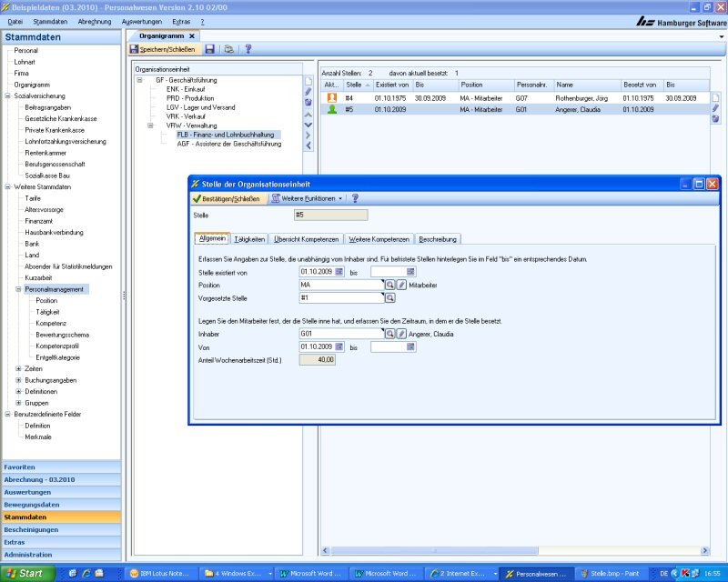Click Inhaber input field containing G01
This screenshot has height=582, width=728.
point(341,333)
